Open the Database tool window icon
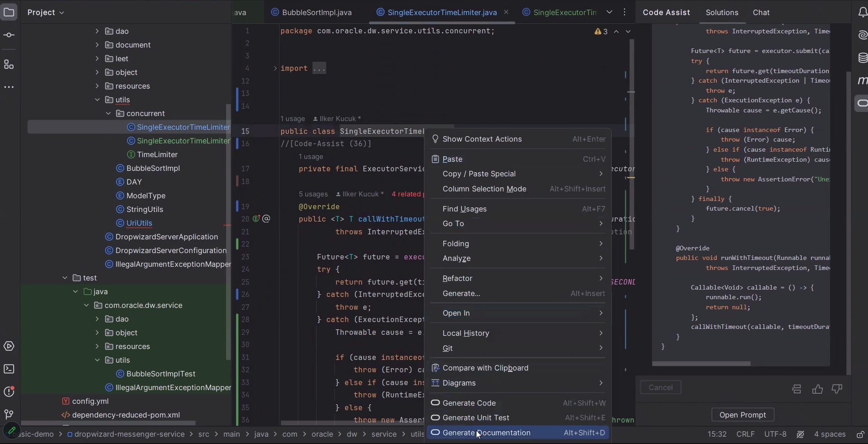The image size is (868, 444). coord(862,58)
